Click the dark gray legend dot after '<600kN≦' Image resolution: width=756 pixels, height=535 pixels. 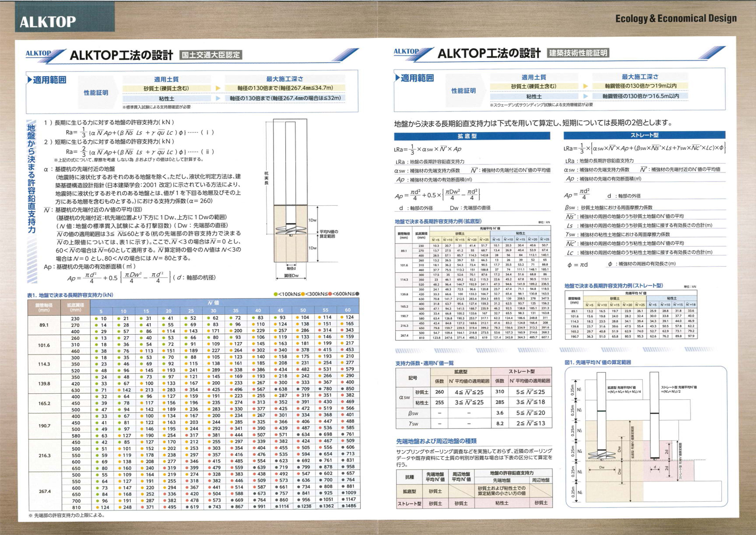point(357,294)
